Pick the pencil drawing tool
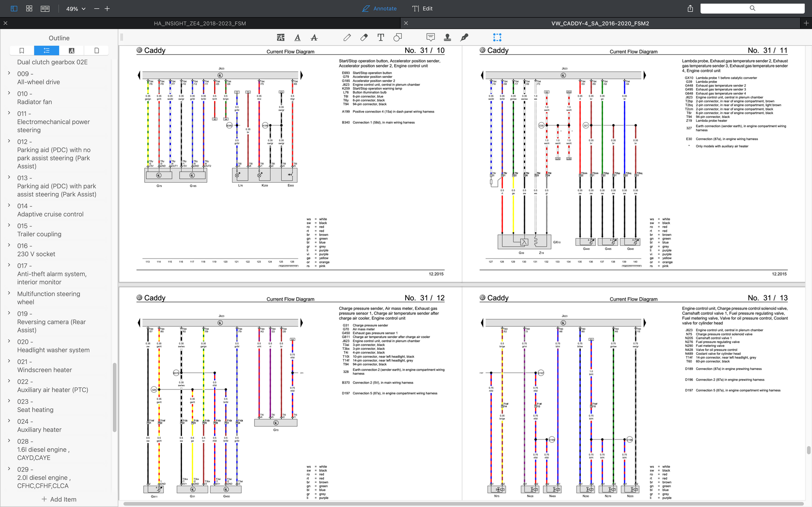 [347, 38]
